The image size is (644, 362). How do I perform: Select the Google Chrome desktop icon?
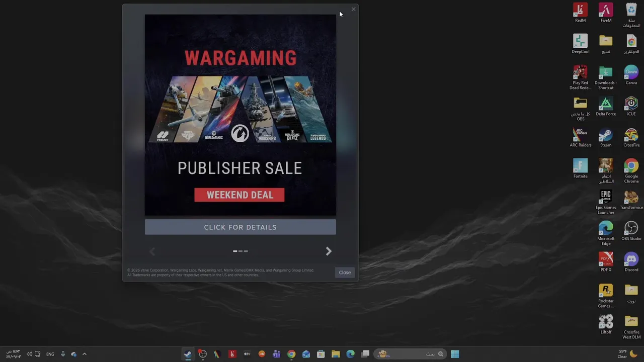click(631, 171)
